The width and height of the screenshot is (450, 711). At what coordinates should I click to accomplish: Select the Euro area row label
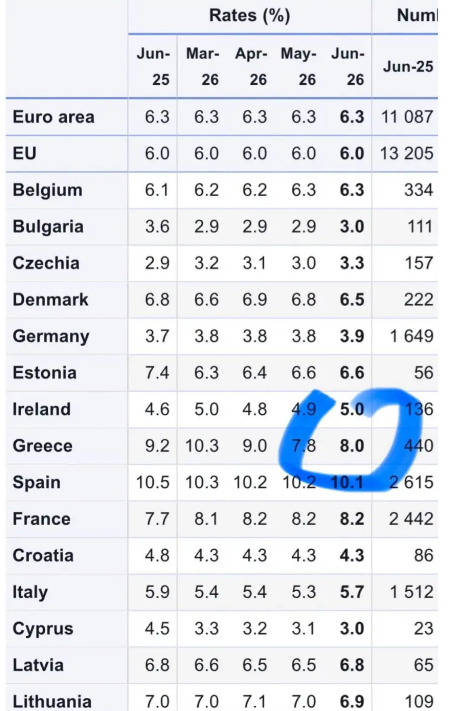pyautogui.click(x=54, y=117)
